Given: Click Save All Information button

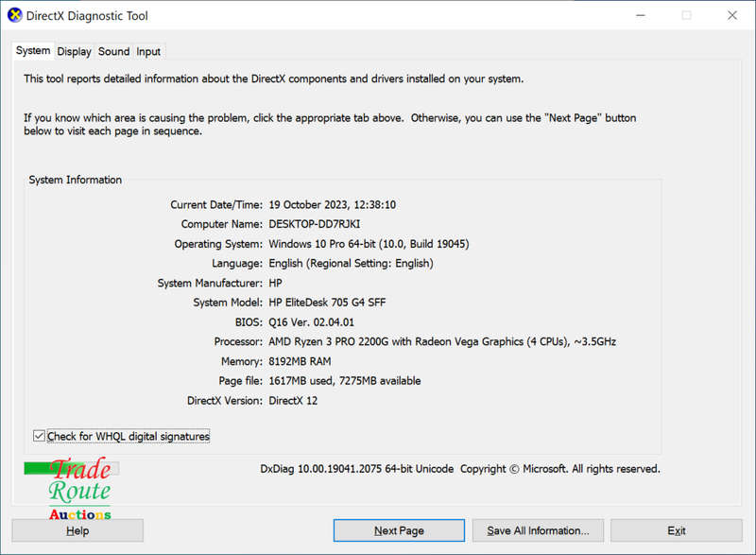Looking at the screenshot, I should (x=538, y=530).
